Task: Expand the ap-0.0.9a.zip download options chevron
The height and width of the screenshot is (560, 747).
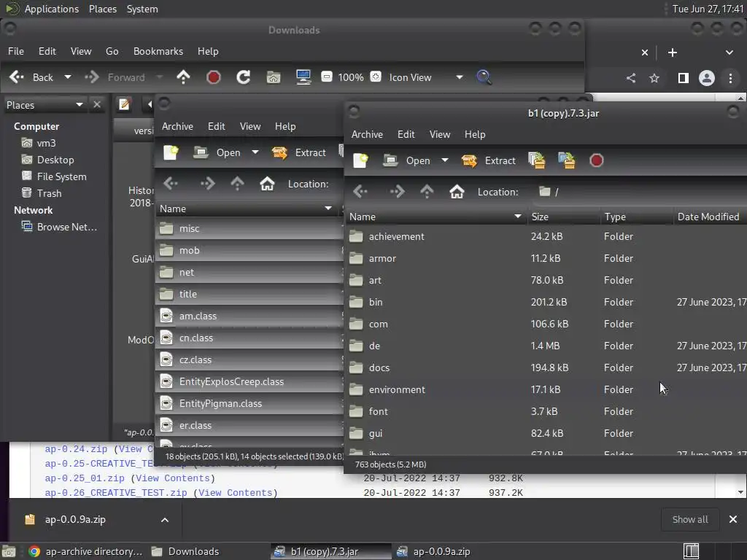Action: tap(165, 520)
